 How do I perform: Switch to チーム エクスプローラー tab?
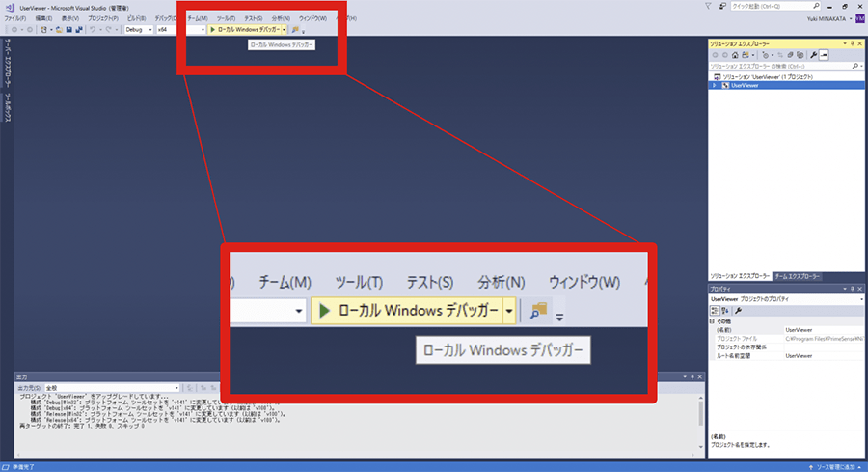click(798, 276)
